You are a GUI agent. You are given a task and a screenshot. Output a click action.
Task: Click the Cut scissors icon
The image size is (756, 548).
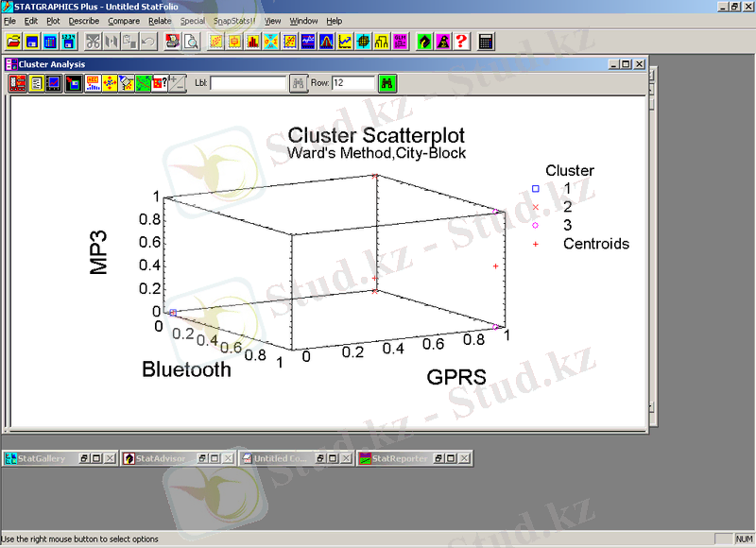coord(93,42)
